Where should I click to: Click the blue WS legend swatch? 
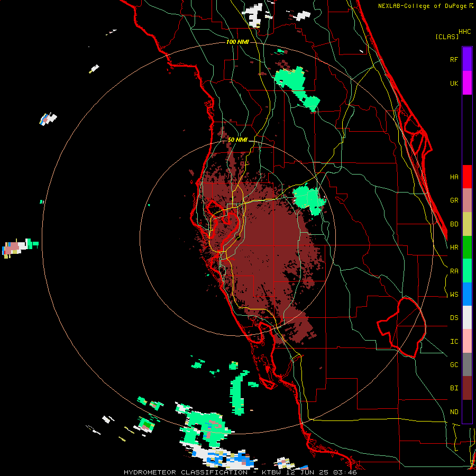tap(467, 294)
